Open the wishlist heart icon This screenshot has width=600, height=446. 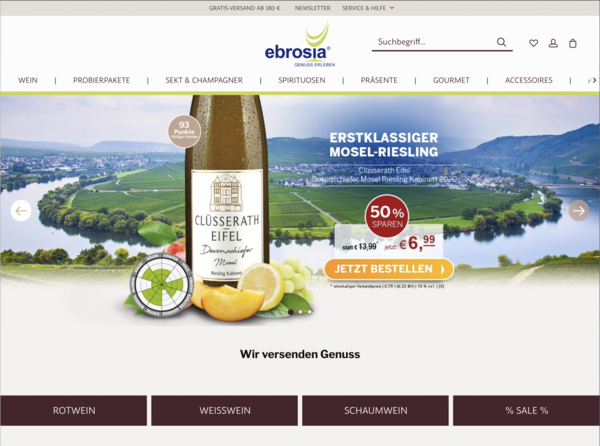pyautogui.click(x=533, y=43)
